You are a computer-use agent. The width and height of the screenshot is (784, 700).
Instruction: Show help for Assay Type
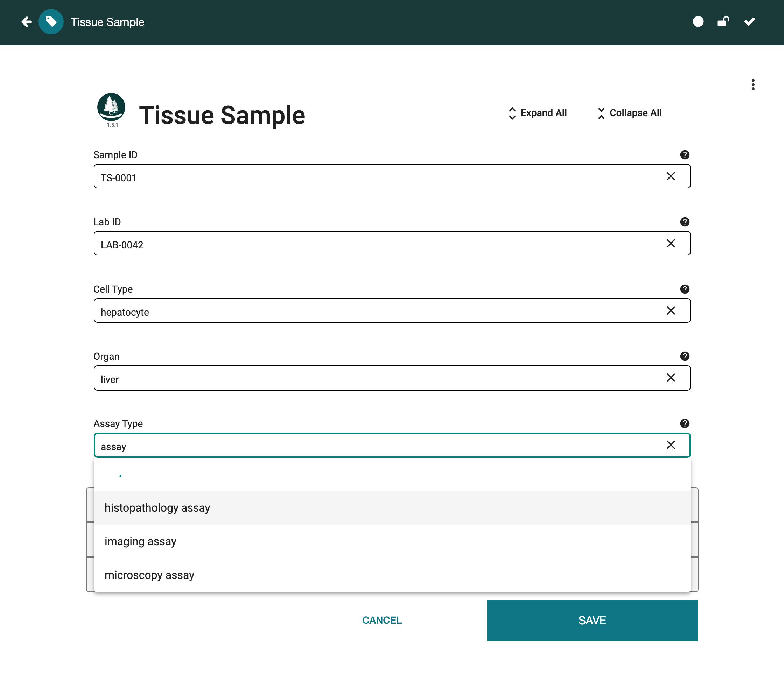click(685, 423)
